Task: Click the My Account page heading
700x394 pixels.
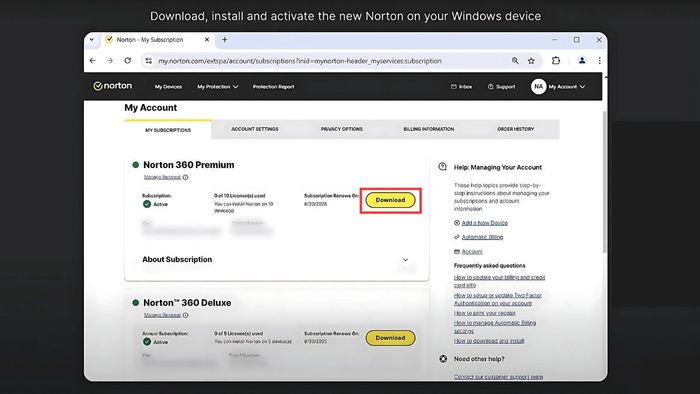Action: pyautogui.click(x=150, y=108)
